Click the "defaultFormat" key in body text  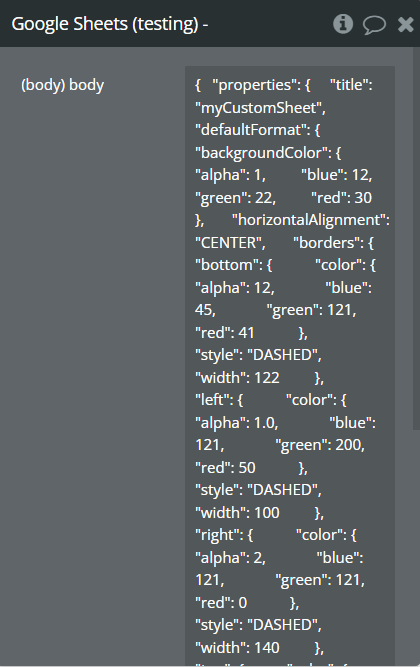click(253, 130)
